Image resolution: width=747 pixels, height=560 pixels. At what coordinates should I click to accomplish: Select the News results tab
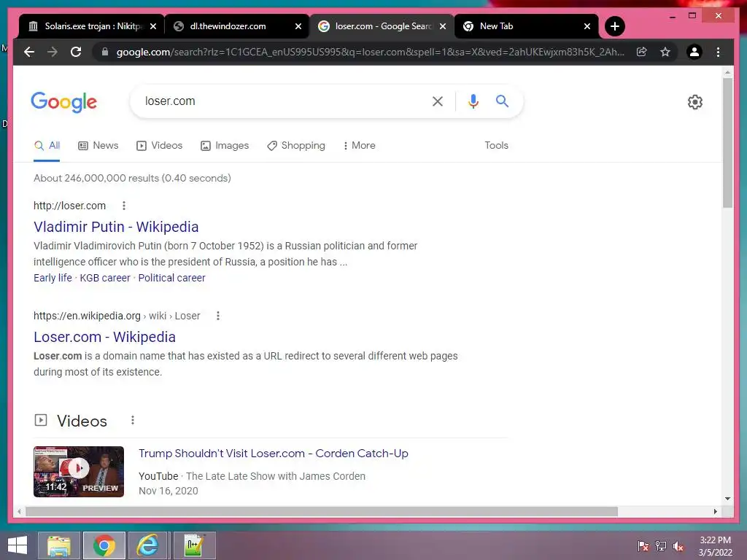tap(98, 146)
